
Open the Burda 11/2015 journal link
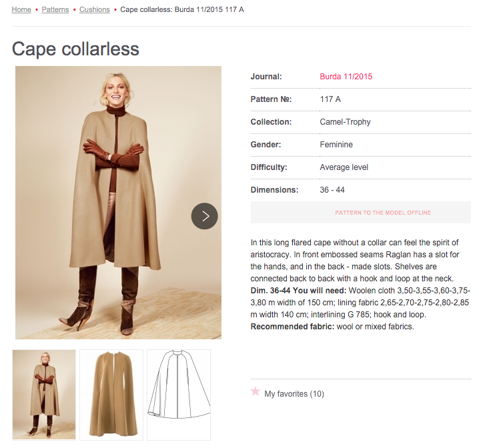click(346, 77)
